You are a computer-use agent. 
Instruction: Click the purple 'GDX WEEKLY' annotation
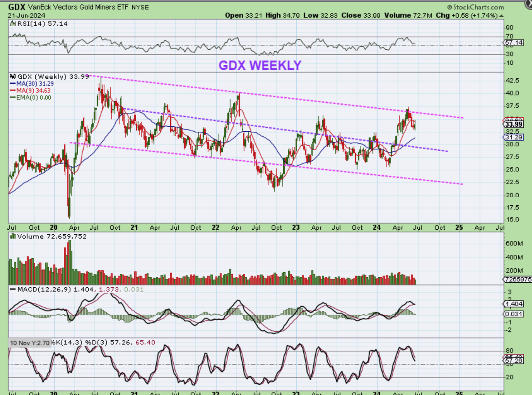[260, 65]
